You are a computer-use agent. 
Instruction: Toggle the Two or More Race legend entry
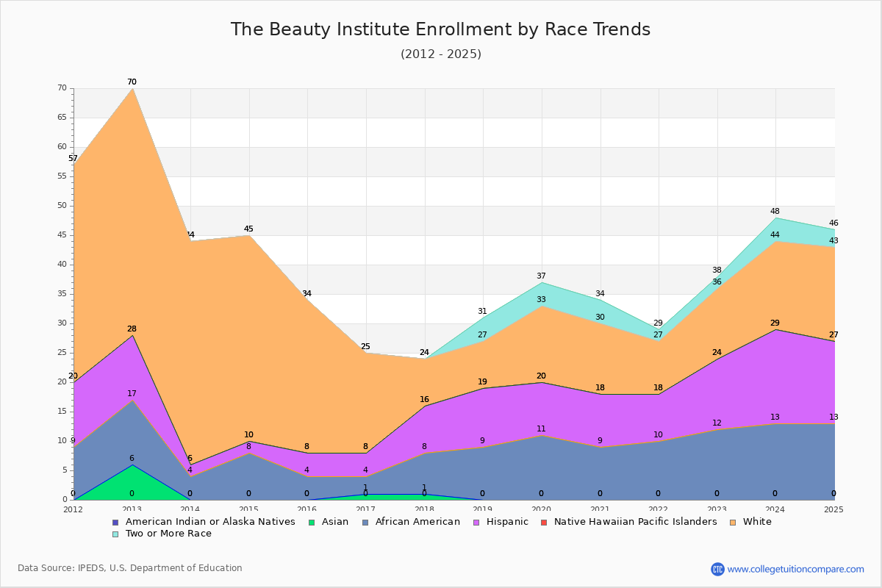(162, 534)
